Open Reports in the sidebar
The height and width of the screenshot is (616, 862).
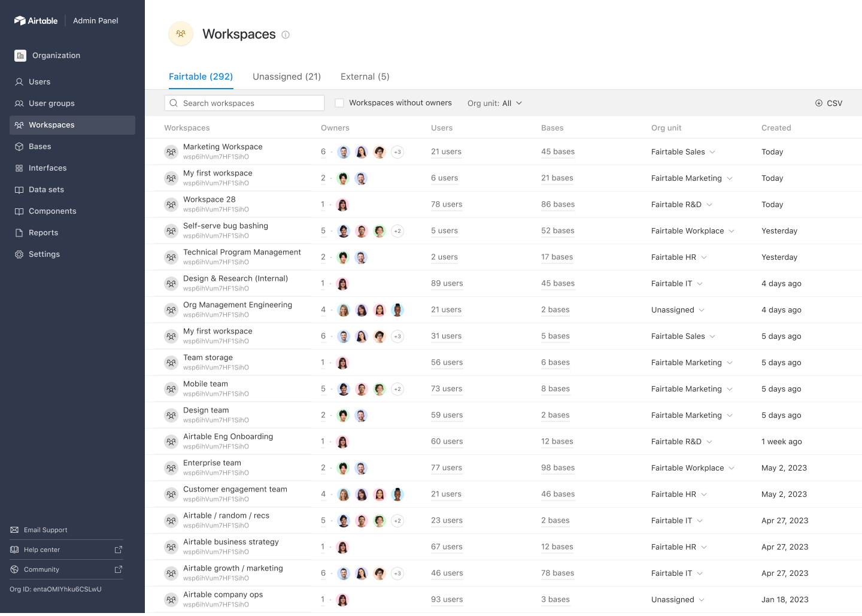pyautogui.click(x=43, y=232)
